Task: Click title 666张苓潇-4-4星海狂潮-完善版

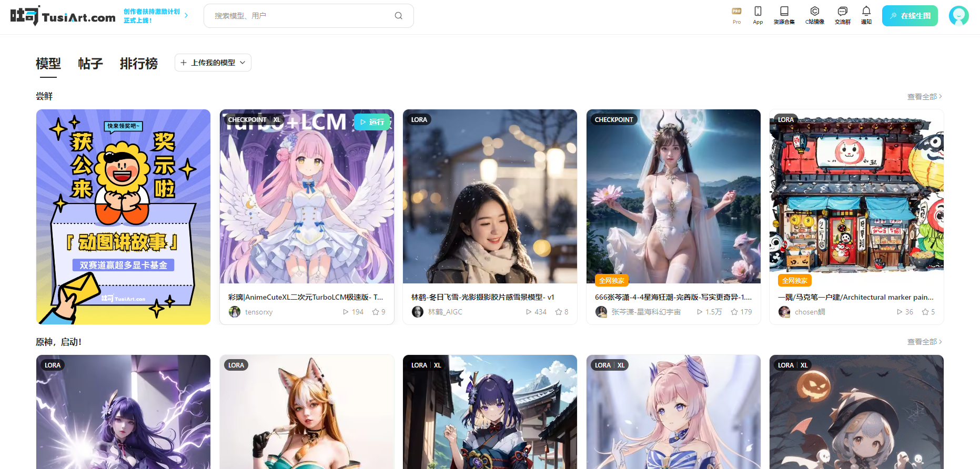Action: (x=673, y=297)
